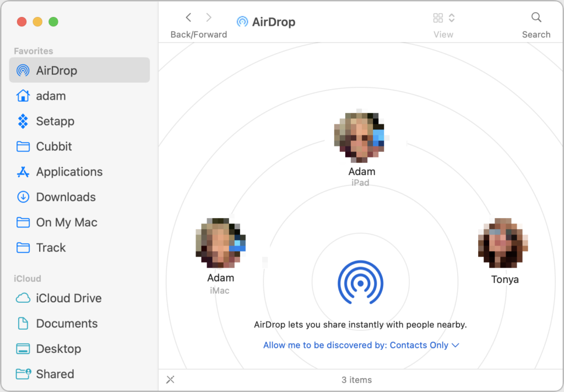Click the large blue AirDrop radar icon

coord(360,283)
